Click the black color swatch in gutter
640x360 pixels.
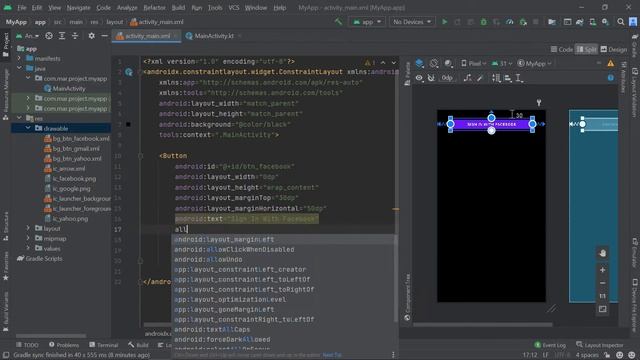(128, 124)
